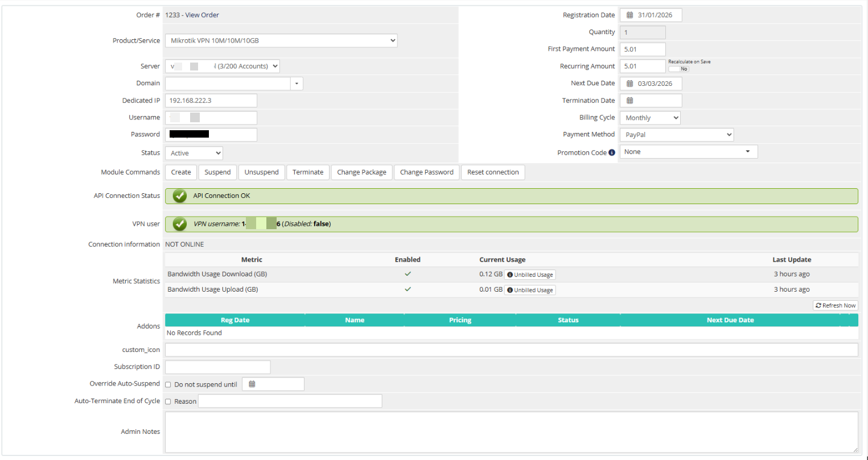The height and width of the screenshot is (460, 868).
Task: Click calendar icon in Next Due Date
Action: coord(630,84)
